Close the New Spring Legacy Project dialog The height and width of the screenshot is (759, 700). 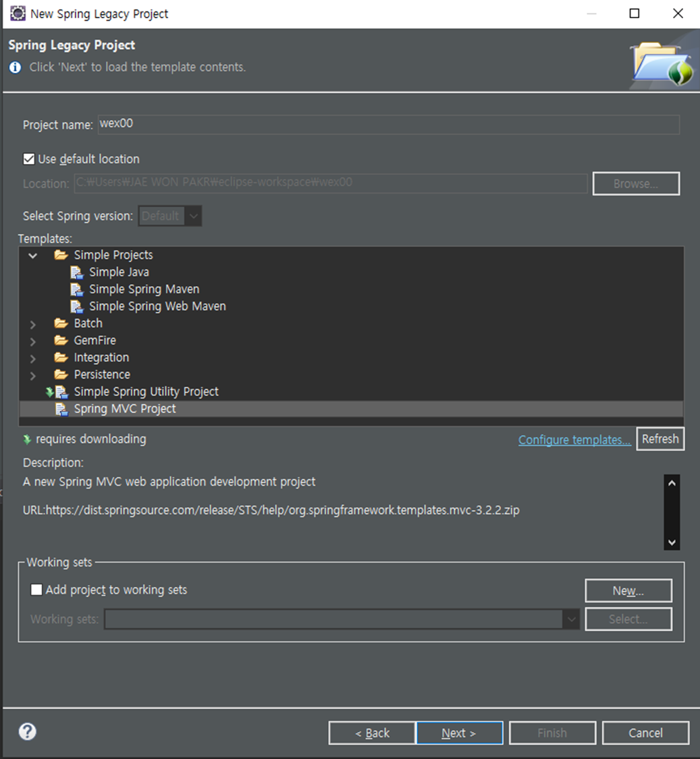coord(678,13)
